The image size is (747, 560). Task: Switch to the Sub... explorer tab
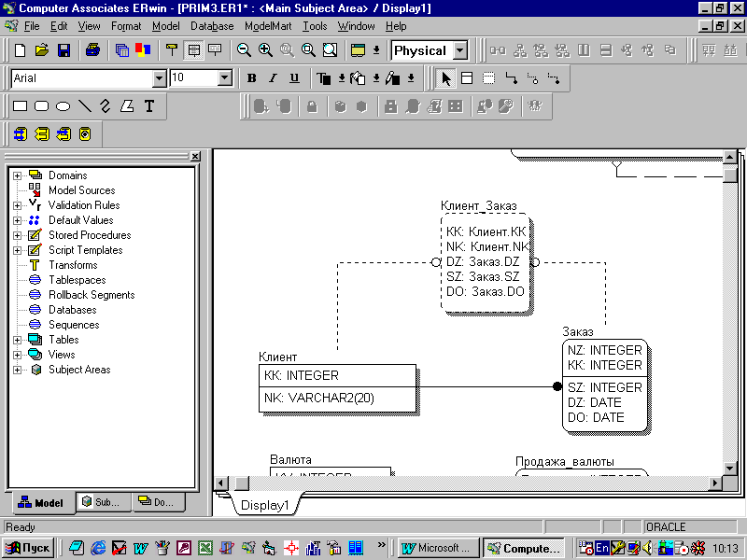coord(102,502)
